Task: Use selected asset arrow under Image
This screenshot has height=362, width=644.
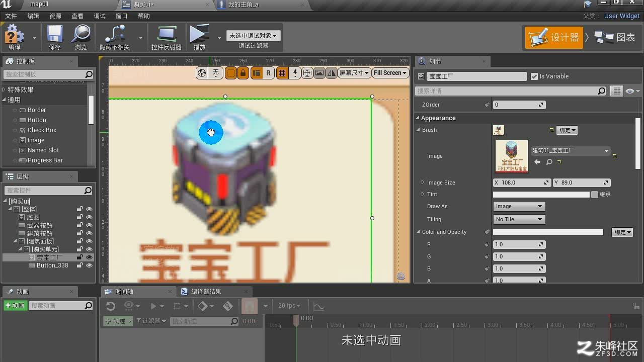Action: coord(537,162)
